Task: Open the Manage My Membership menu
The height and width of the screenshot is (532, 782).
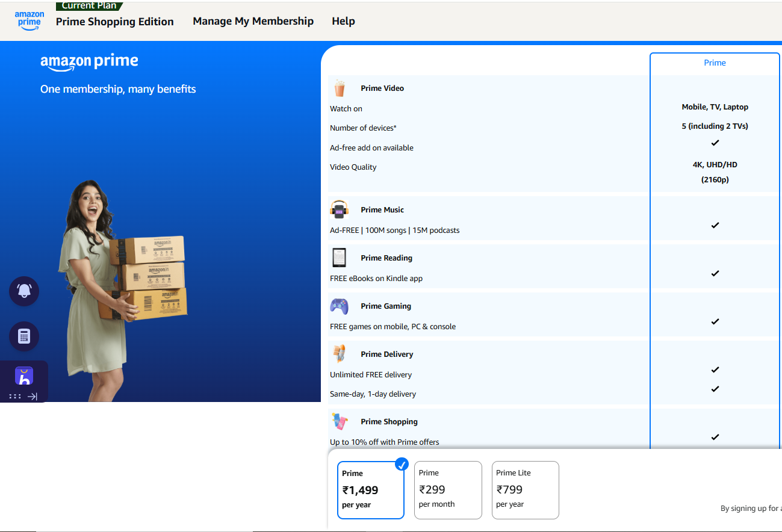Action: pyautogui.click(x=253, y=21)
